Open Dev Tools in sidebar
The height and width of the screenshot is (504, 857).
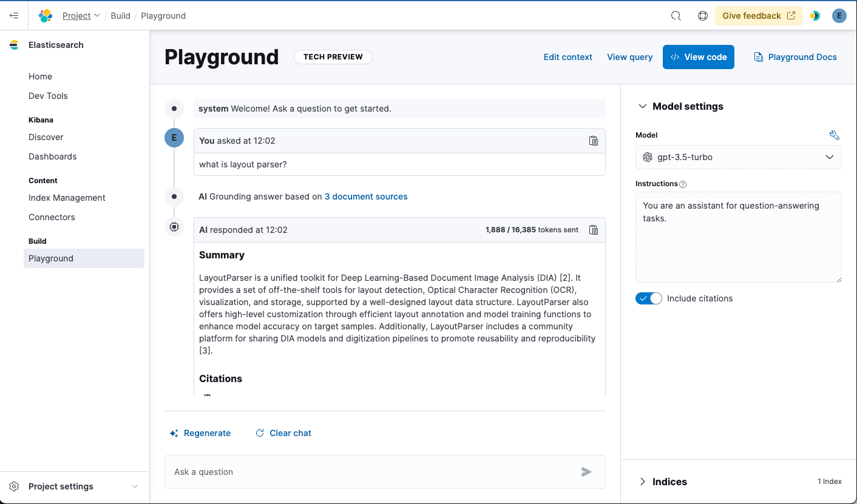[48, 96]
